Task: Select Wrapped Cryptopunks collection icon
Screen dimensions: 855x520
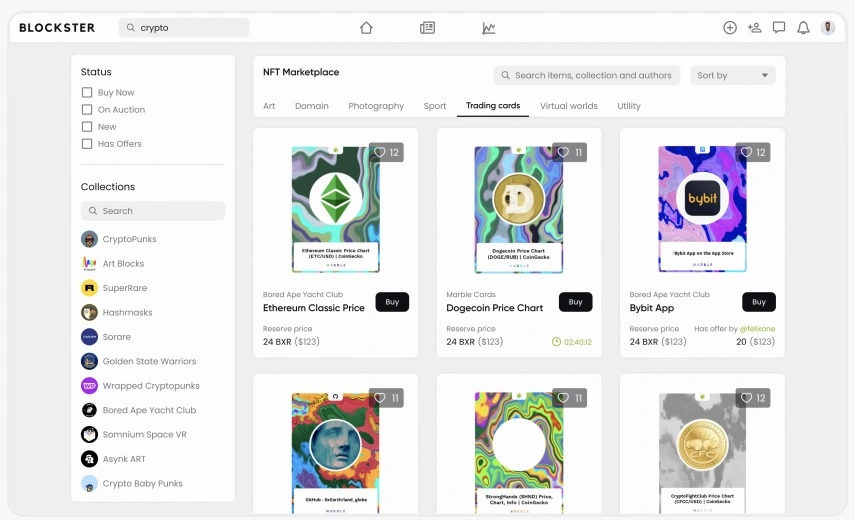Action: (x=89, y=385)
